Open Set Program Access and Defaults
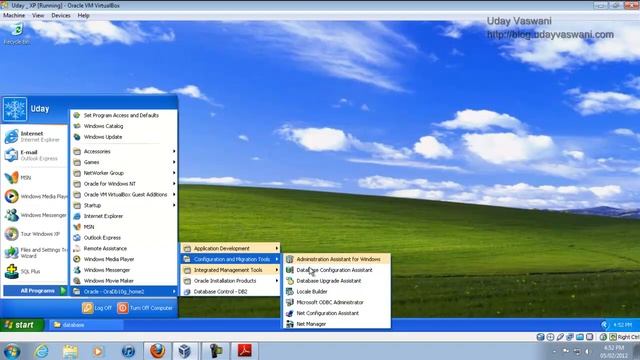 tap(124, 116)
